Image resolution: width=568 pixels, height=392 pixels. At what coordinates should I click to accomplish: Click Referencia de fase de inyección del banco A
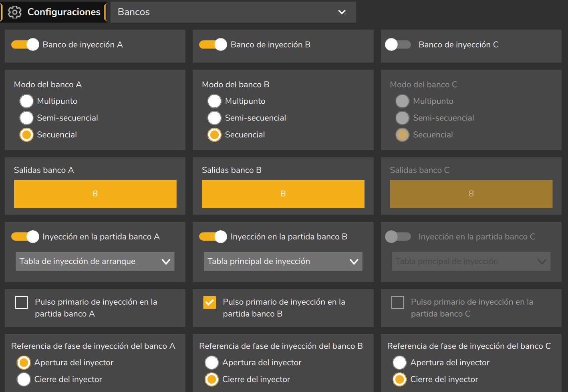point(93,346)
